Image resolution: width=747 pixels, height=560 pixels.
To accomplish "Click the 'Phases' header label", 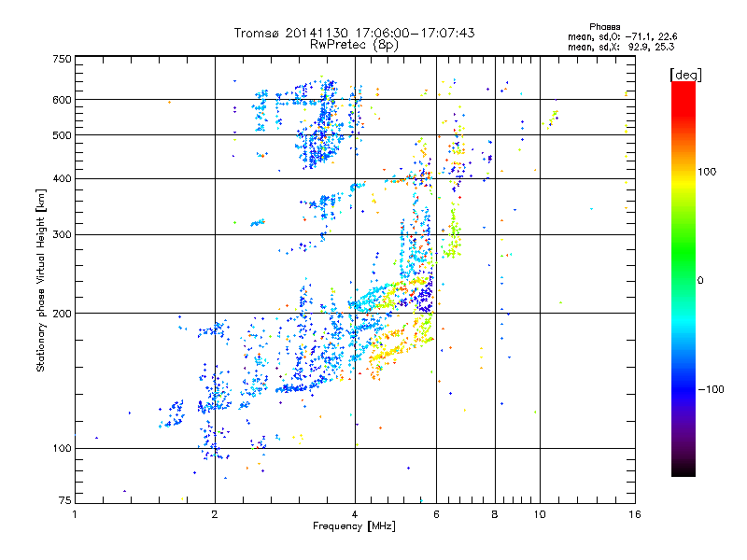I will [x=604, y=27].
